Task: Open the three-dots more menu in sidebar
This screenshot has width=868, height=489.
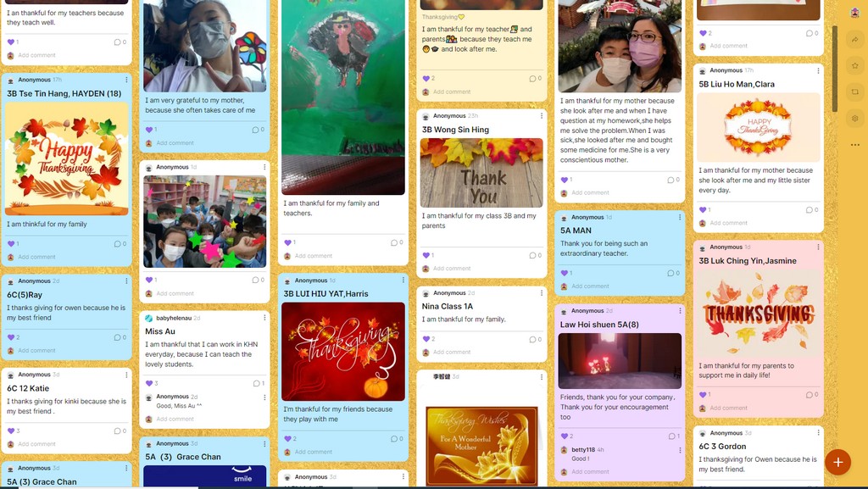Action: coord(854,145)
